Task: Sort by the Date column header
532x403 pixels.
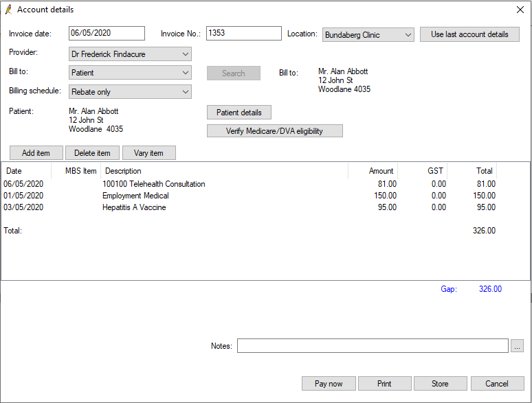Action: pos(26,171)
